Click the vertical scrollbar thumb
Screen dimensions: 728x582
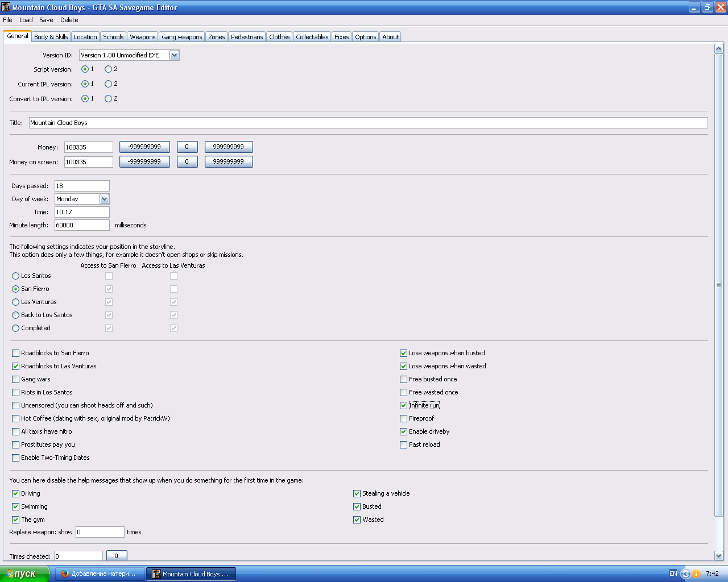(x=718, y=285)
